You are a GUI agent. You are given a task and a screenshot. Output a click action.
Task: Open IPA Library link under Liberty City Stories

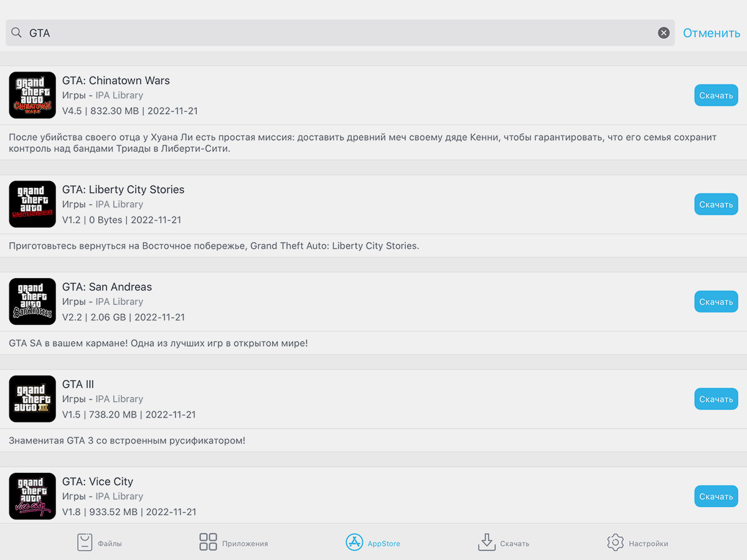click(x=120, y=204)
